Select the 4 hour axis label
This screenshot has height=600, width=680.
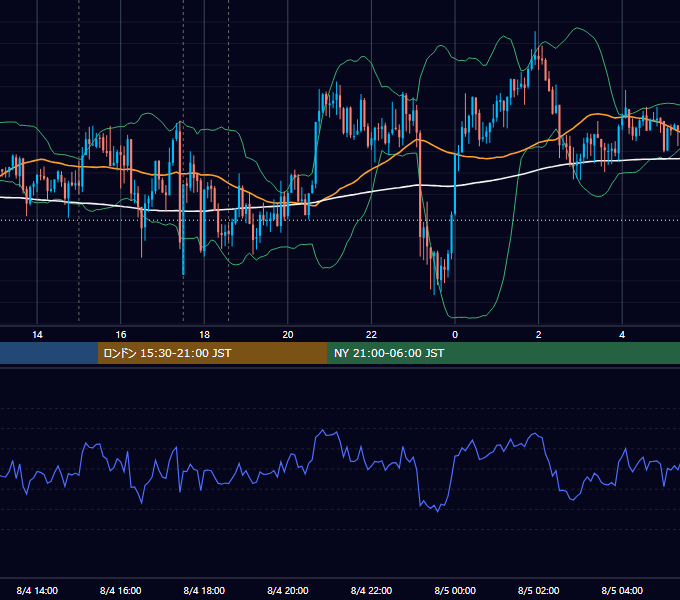pyautogui.click(x=622, y=335)
